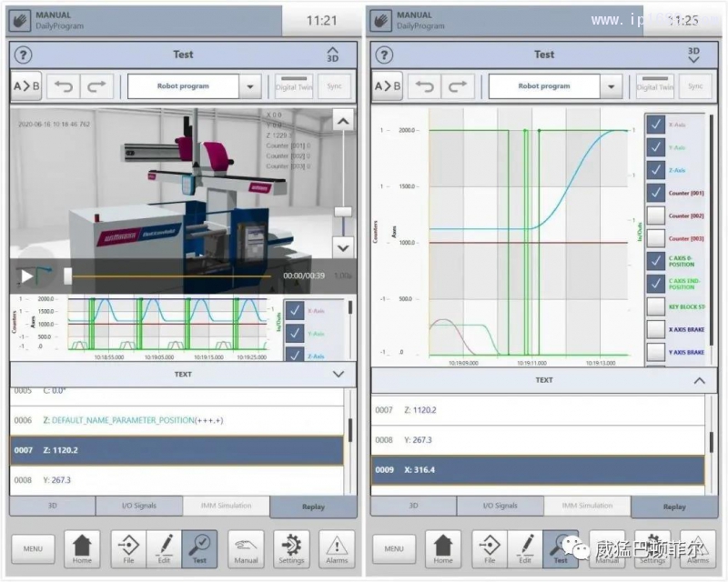Click the replay video timeline progress bar

coord(168,275)
